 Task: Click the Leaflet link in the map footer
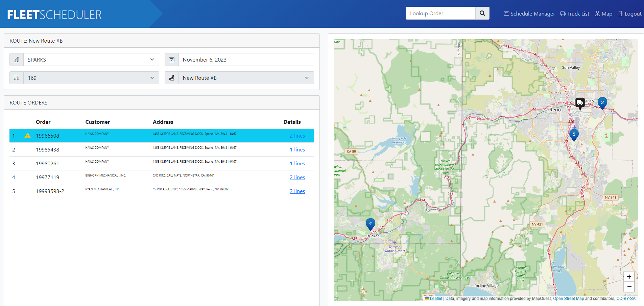[x=436, y=299]
